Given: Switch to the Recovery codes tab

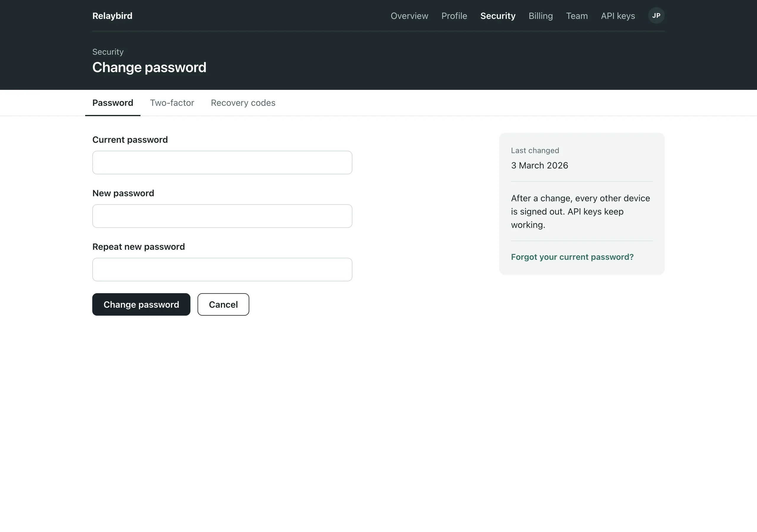Looking at the screenshot, I should point(243,103).
